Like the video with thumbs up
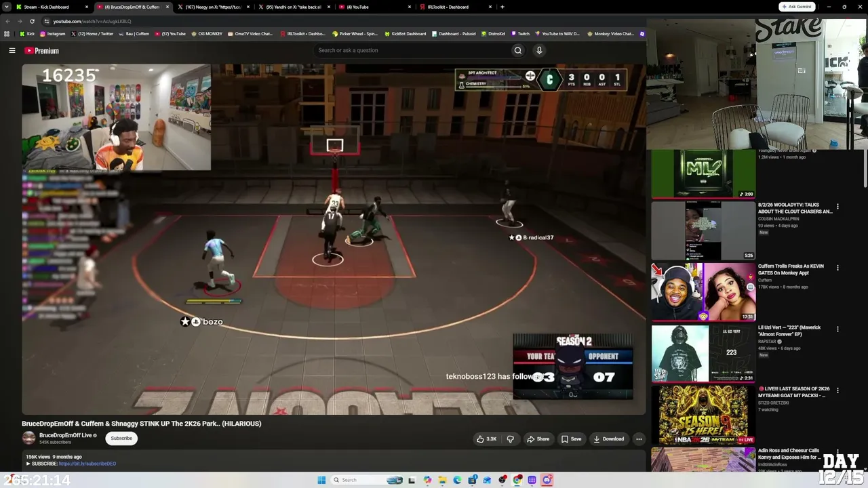The width and height of the screenshot is (868, 488). [x=486, y=439]
